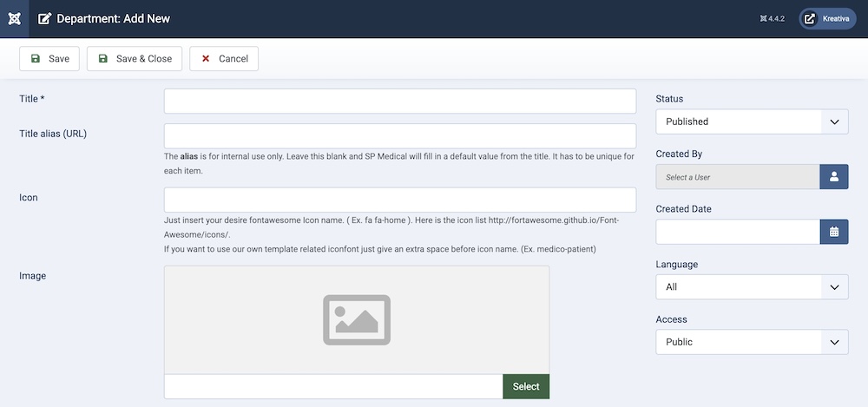The height and width of the screenshot is (407, 868).
Task: Click the medico-patient iconfont hint text
Action: (x=380, y=249)
